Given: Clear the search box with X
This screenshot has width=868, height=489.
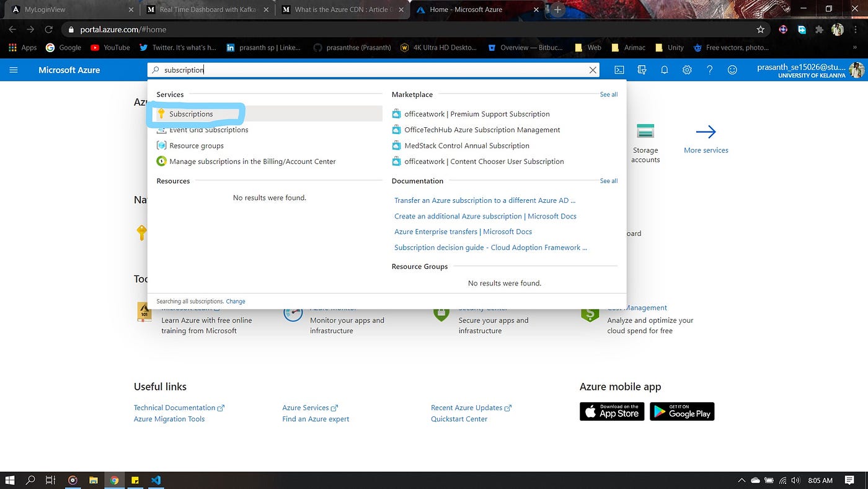Looking at the screenshot, I should (x=593, y=70).
